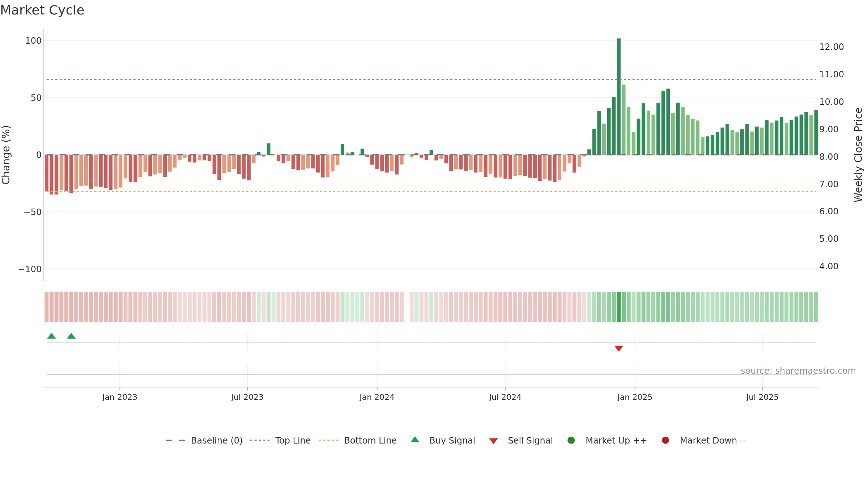Screen dimensions: 868x488
Task: Click the darkest green heatmap cell in the strip
Action: (x=619, y=307)
